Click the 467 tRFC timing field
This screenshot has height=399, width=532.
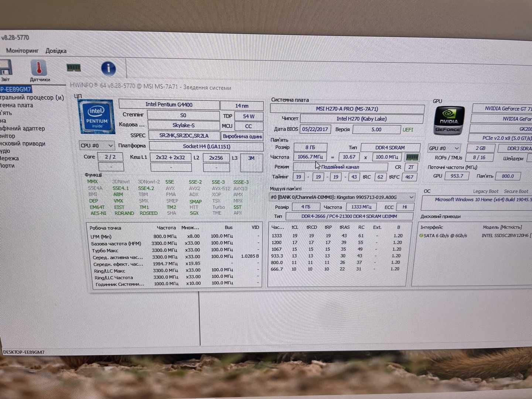409,177
